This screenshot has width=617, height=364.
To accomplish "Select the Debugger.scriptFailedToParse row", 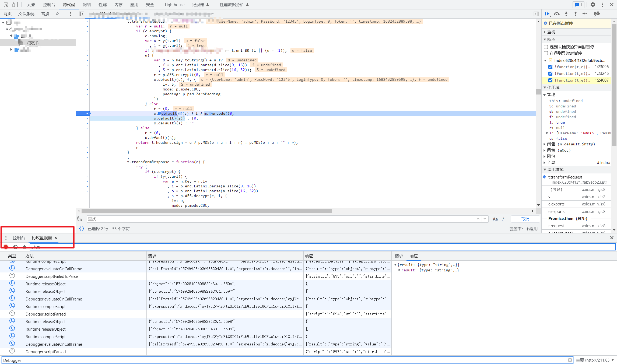I will coord(195,276).
